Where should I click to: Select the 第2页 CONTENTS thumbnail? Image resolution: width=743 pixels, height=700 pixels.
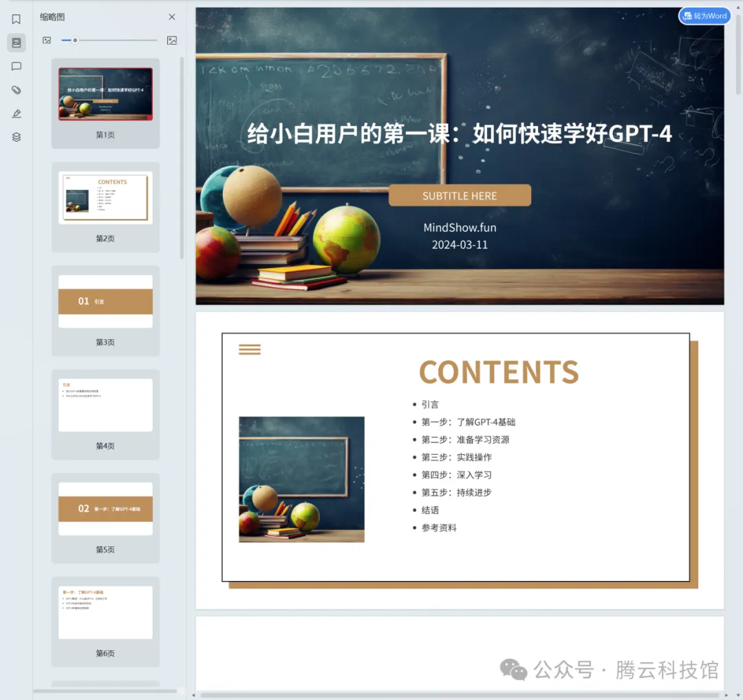(105, 198)
